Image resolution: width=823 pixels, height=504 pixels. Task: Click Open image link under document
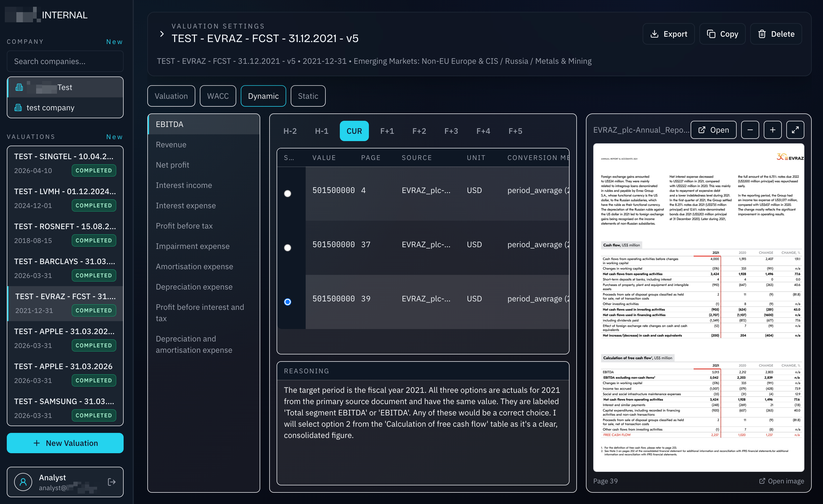(782, 481)
